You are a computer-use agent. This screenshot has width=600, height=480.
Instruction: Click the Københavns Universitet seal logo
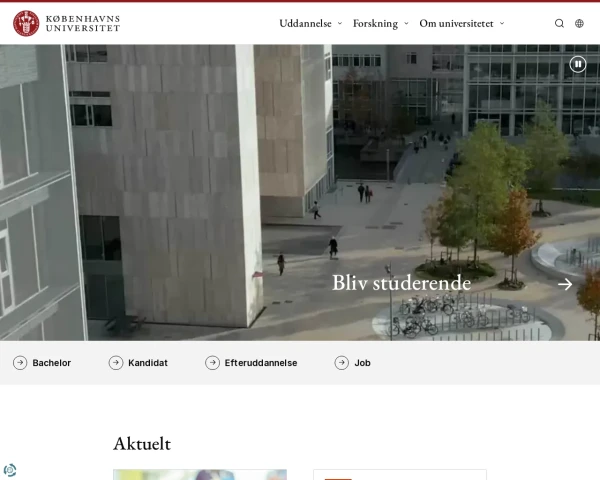coord(26,23)
